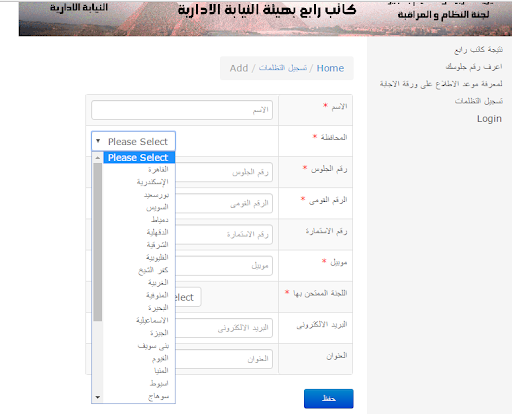Viewport: 512px width, 414px height.
Task: Select الشرقية governorate option
Action: 139,245
